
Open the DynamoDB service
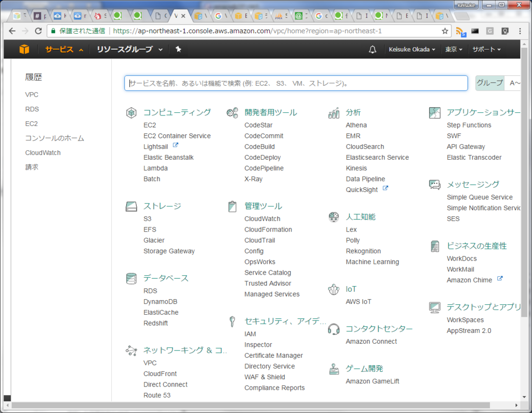[160, 302]
